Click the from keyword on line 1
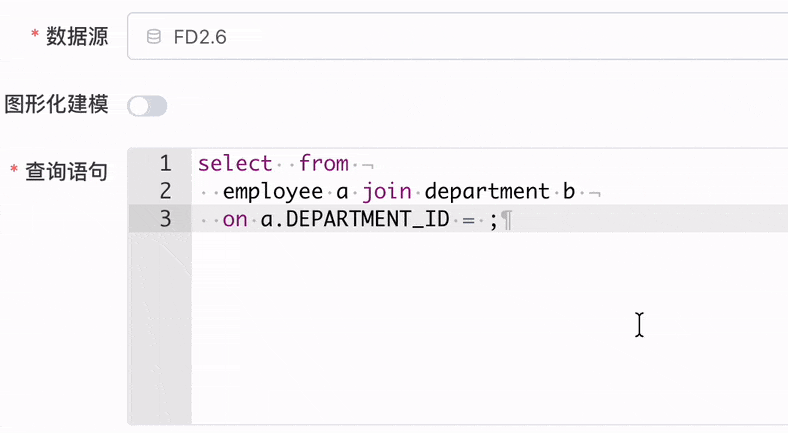788x433 pixels. pyautogui.click(x=324, y=164)
